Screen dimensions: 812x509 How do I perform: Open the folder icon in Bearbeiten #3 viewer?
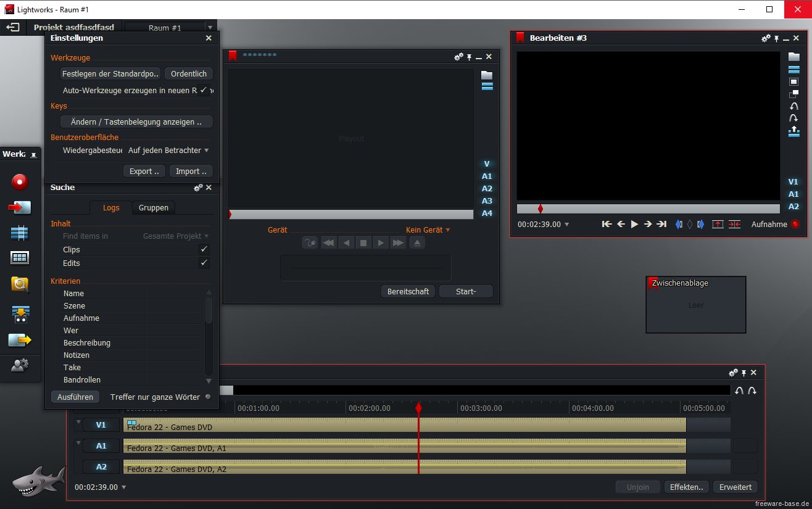pyautogui.click(x=794, y=57)
